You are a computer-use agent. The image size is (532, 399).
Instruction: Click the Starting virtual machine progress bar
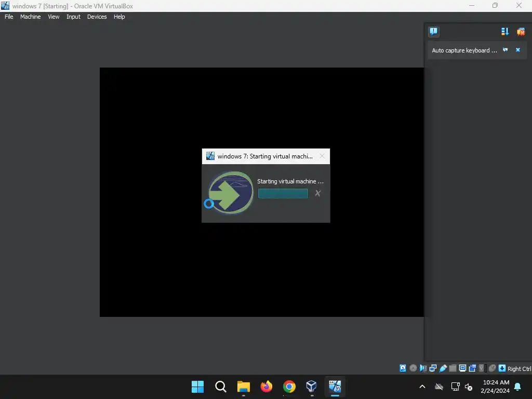click(x=283, y=193)
